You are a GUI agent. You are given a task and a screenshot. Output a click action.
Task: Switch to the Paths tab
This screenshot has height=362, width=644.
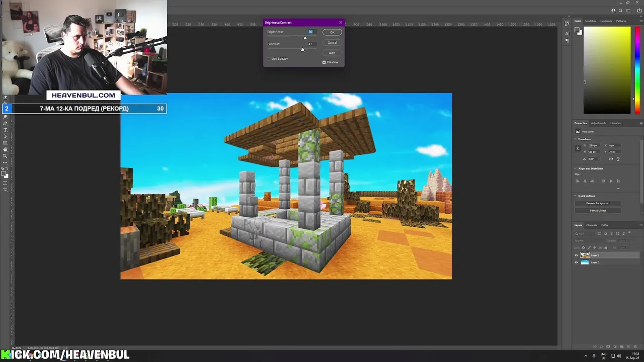605,225
